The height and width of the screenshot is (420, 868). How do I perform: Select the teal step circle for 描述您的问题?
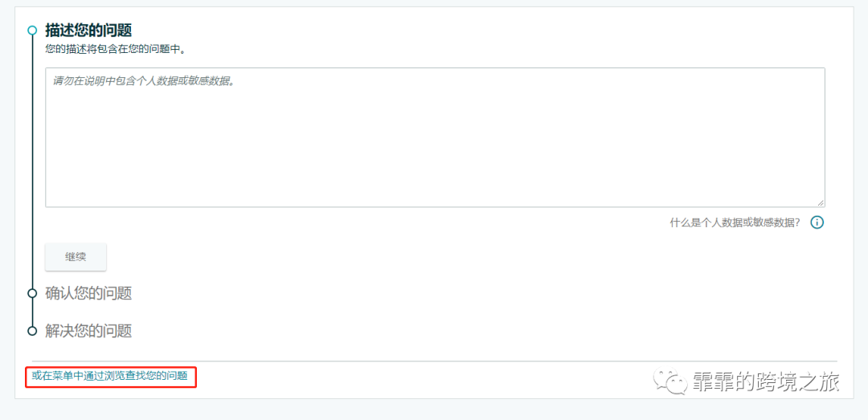coord(32,30)
